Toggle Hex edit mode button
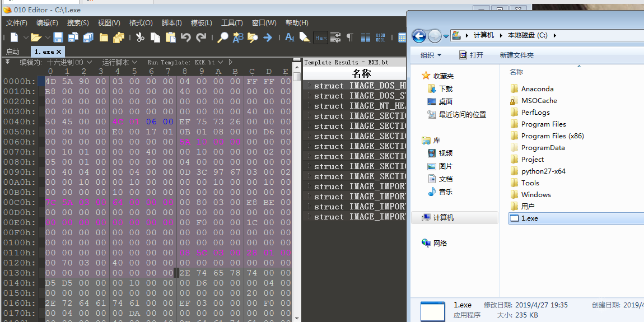Image resolution: width=644 pixels, height=322 pixels. click(x=321, y=38)
